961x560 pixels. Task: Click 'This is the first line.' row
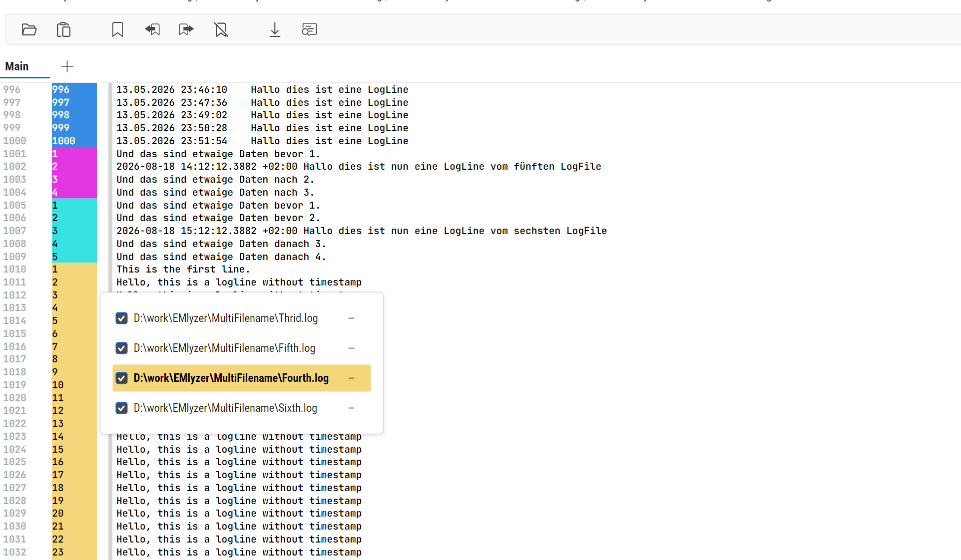click(183, 269)
